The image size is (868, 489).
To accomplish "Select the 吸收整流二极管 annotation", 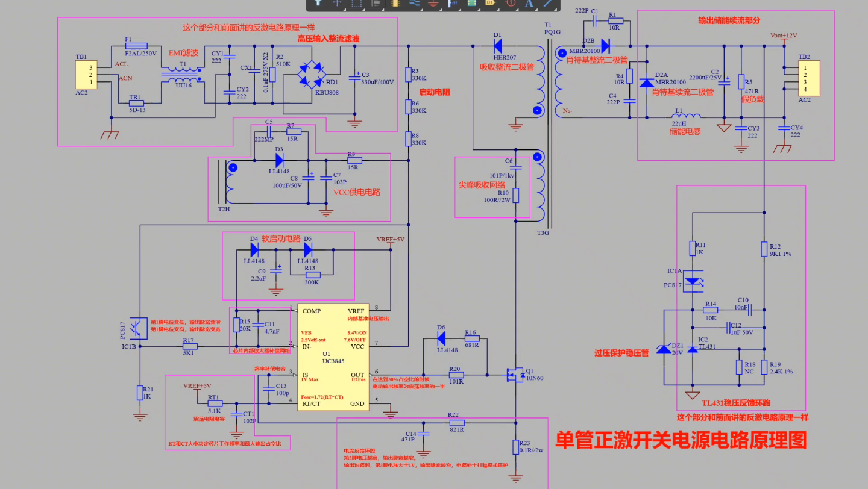I will [x=507, y=67].
